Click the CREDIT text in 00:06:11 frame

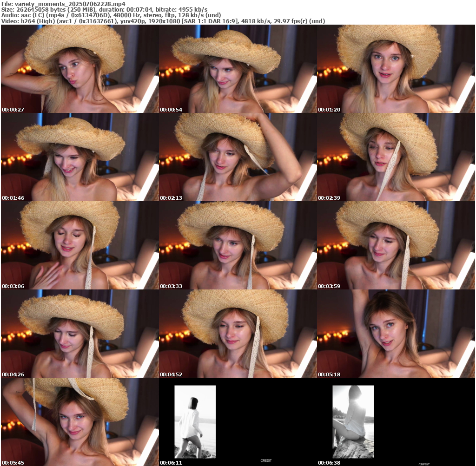coord(266,460)
